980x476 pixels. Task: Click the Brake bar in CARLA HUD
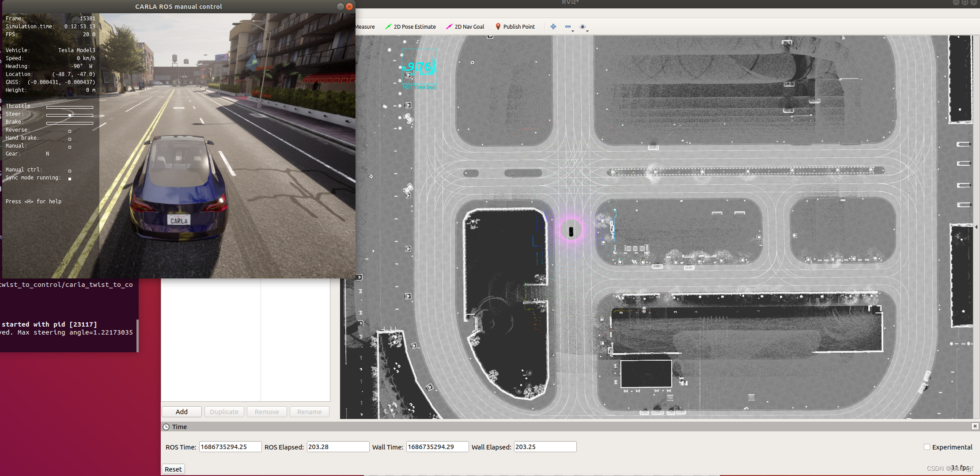70,123
